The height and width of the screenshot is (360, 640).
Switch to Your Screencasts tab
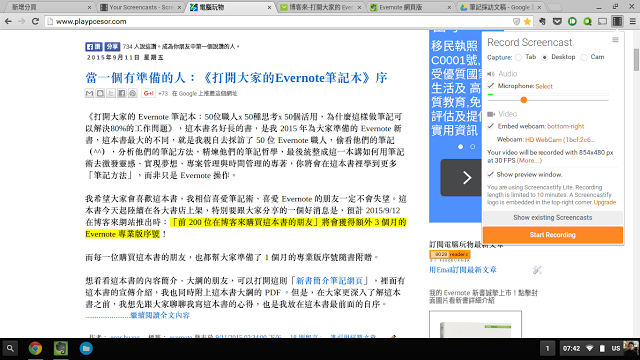(x=141, y=7)
